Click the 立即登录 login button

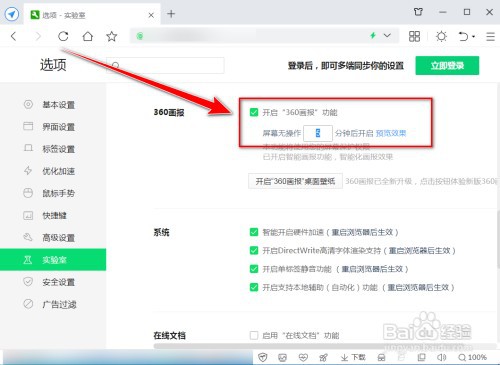click(447, 65)
